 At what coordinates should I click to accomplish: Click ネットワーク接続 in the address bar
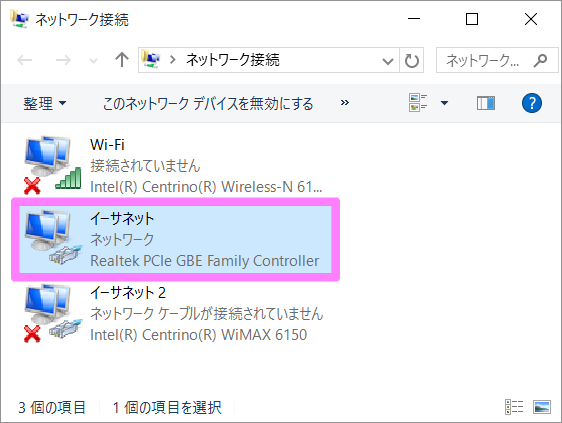233,60
